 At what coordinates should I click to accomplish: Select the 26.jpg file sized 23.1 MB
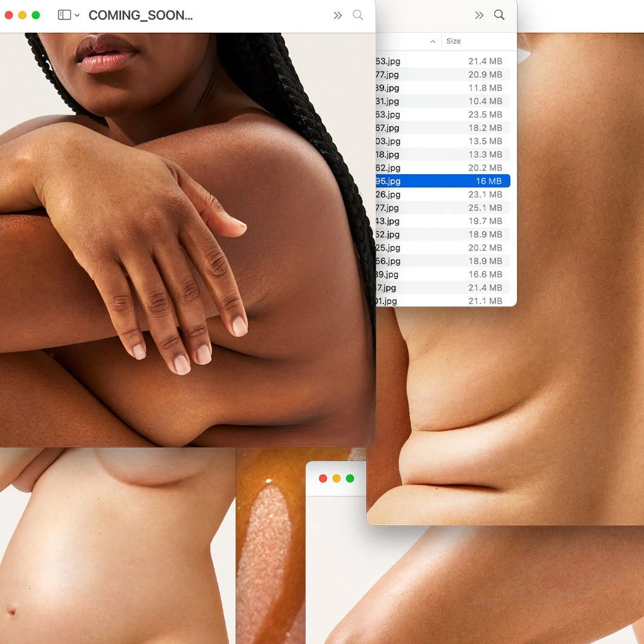coord(442,194)
